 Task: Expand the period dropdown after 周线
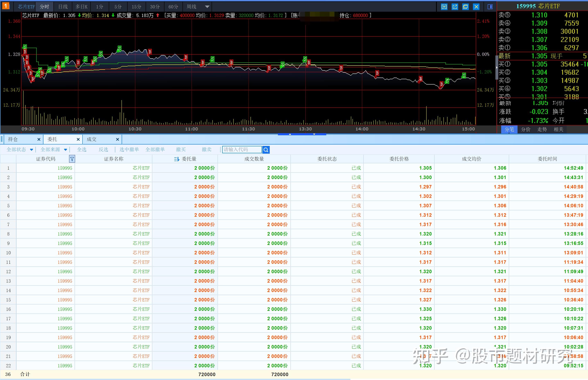207,7
